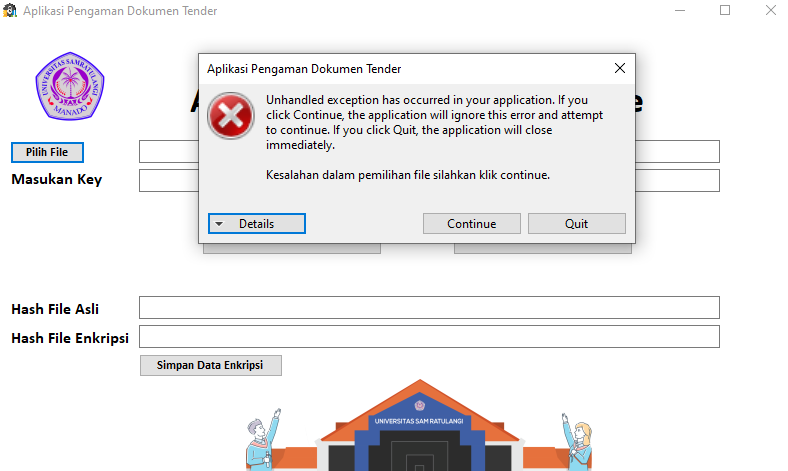
Task: Click Continue to ignore the error
Action: coord(471,224)
